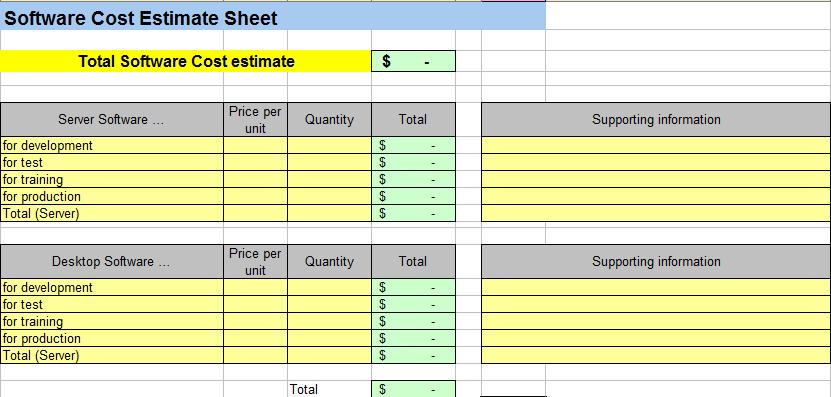This screenshot has height=397, width=831.
Task: Click the Total Software Cost estimate label
Action: [186, 61]
